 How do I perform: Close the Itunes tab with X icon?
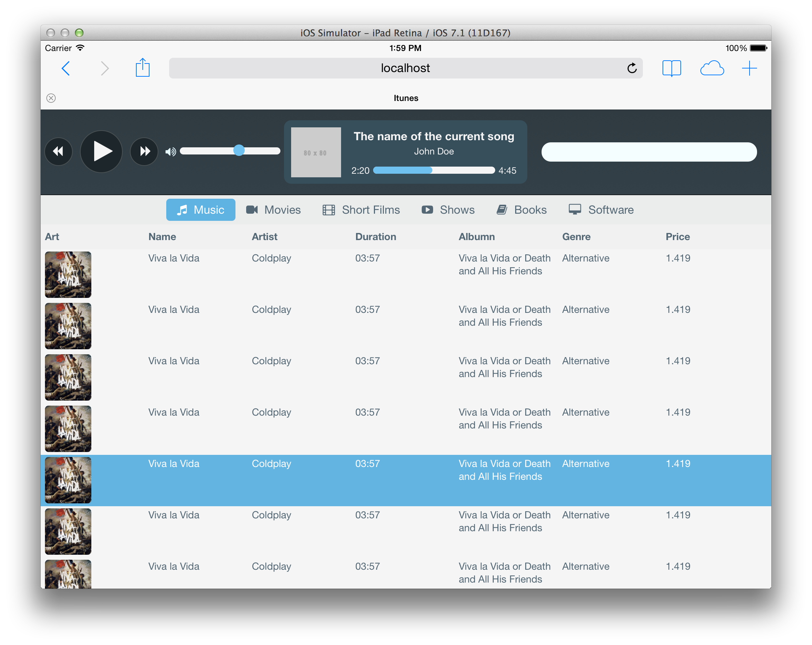tap(51, 98)
